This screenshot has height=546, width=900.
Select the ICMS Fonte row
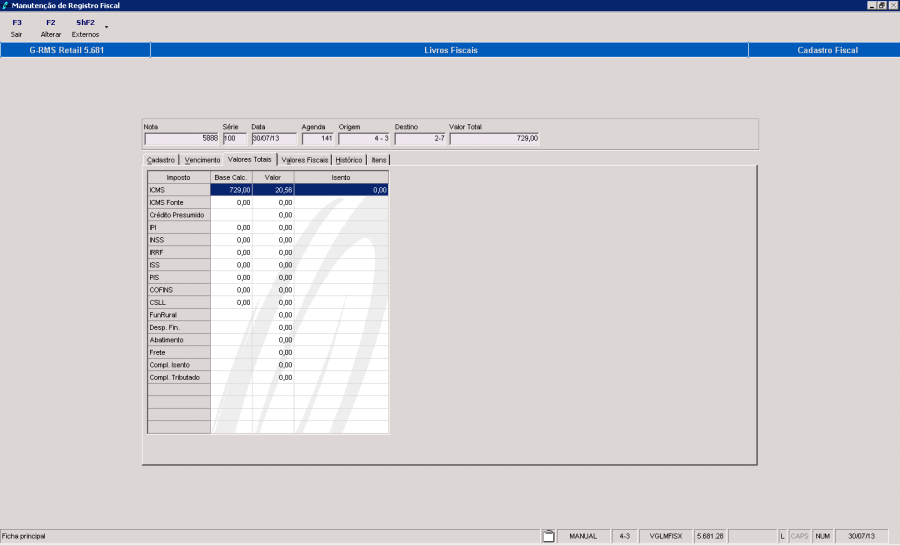[179, 203]
